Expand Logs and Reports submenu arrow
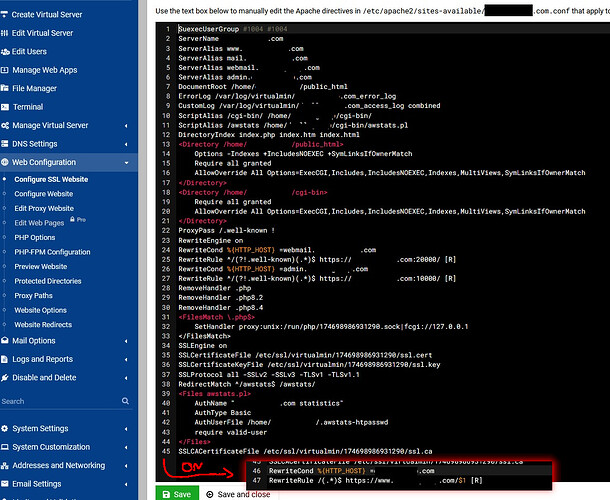 click(126, 360)
